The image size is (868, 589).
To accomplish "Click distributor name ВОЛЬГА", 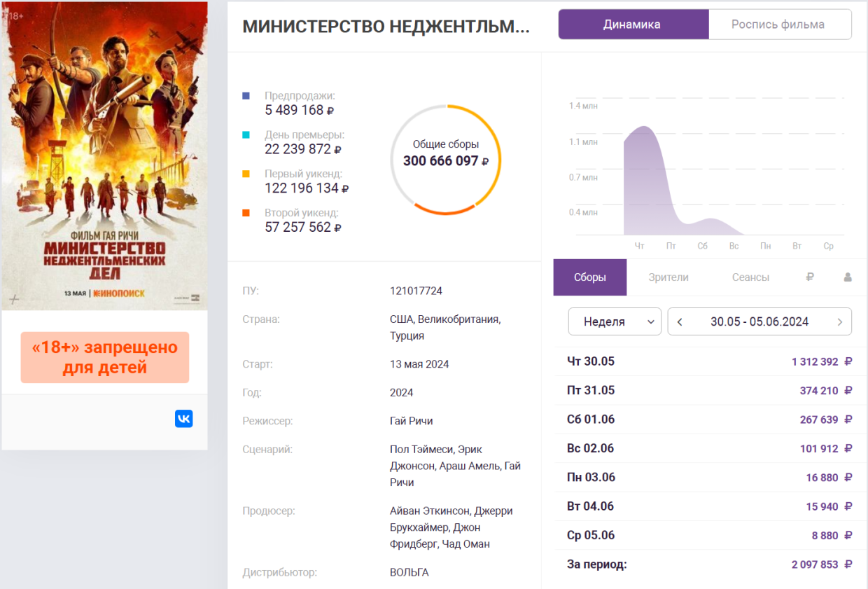I will pyautogui.click(x=409, y=572).
